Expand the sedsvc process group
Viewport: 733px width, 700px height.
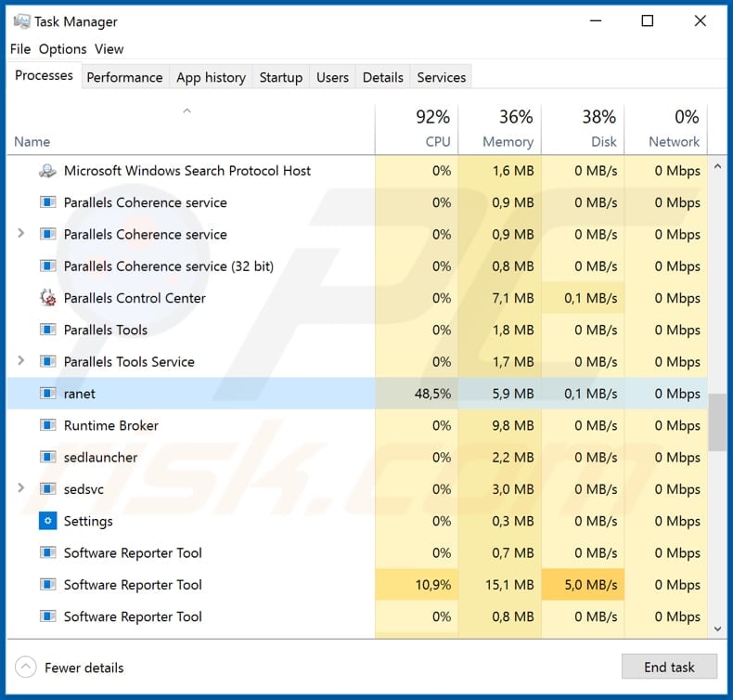(x=21, y=488)
